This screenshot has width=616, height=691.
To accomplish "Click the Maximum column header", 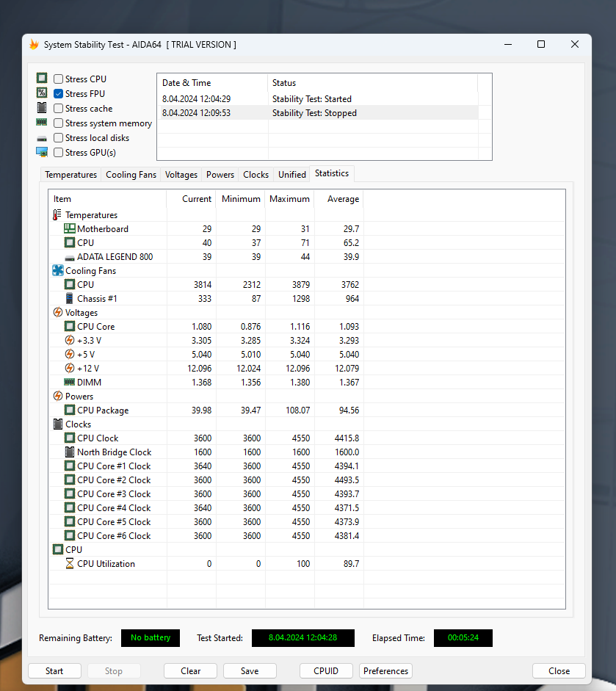I will [x=289, y=199].
